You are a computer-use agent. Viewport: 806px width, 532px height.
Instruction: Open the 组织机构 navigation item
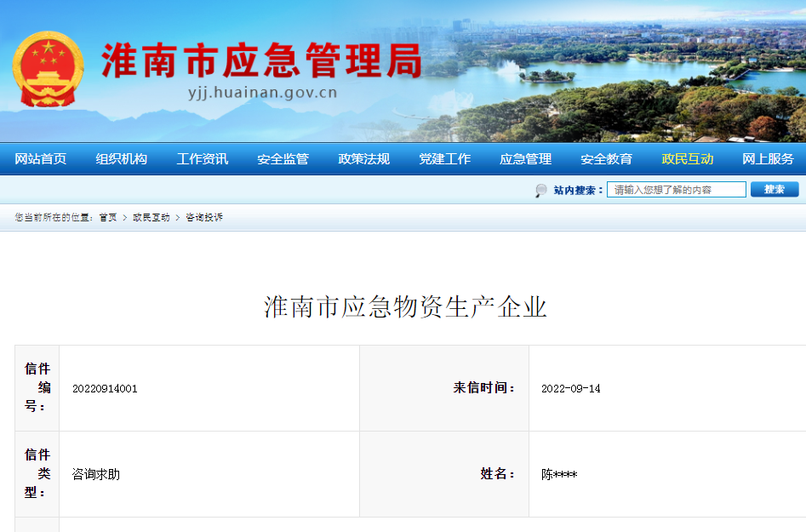pyautogui.click(x=120, y=159)
